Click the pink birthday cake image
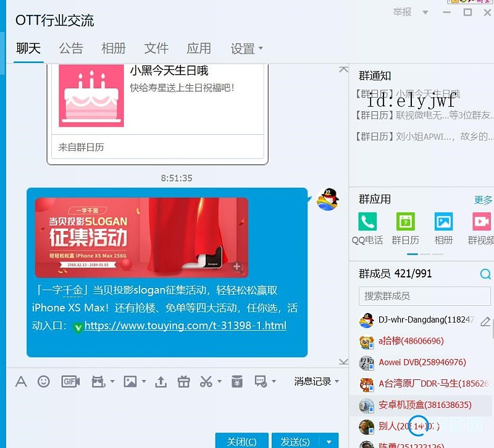This screenshot has width=494, height=448. coord(91,96)
